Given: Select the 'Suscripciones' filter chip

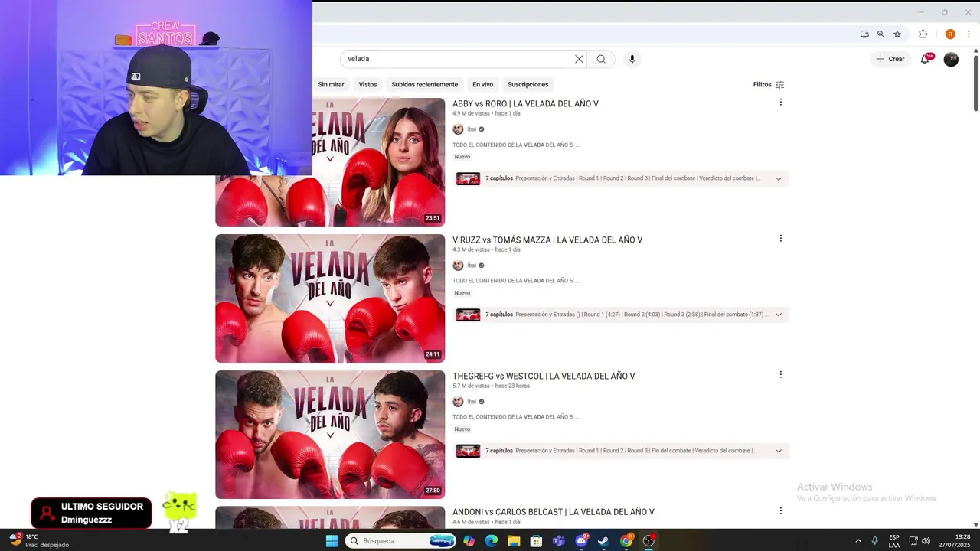Looking at the screenshot, I should [x=528, y=84].
